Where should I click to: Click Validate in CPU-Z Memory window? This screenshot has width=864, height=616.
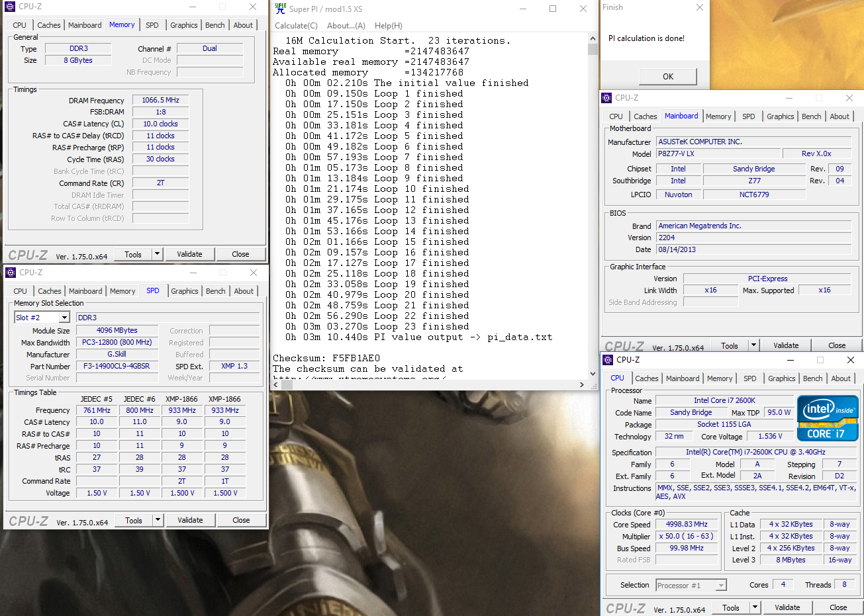pyautogui.click(x=189, y=254)
